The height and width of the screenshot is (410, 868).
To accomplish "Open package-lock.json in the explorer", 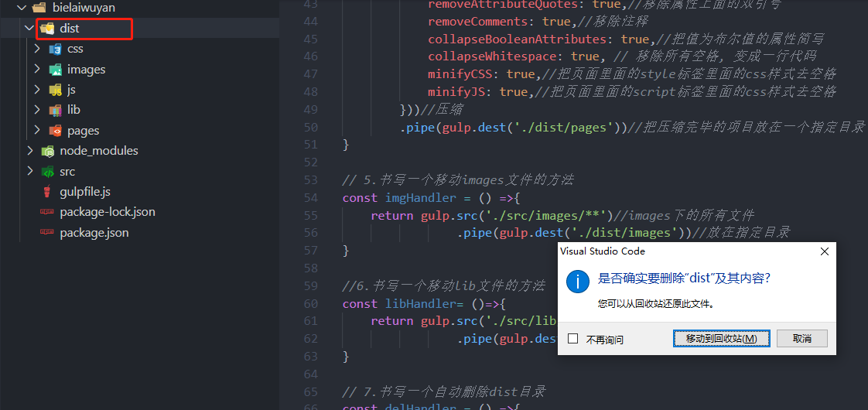I will 108,213.
